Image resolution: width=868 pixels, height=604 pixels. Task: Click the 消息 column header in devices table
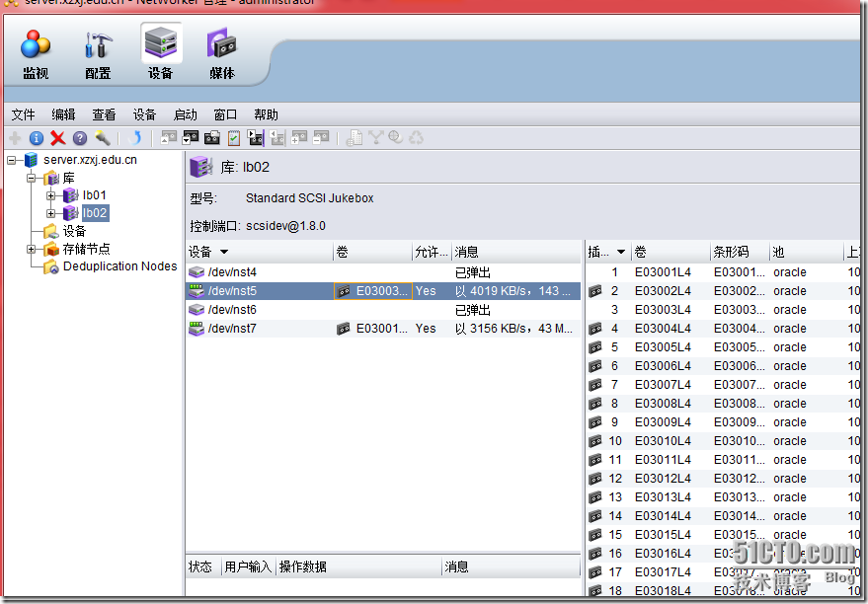click(515, 253)
